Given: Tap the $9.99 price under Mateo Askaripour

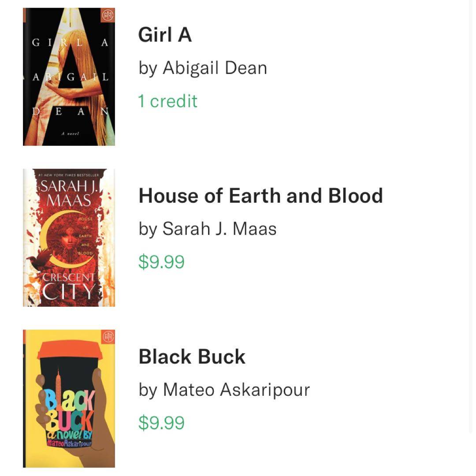Looking at the screenshot, I should click(161, 423).
